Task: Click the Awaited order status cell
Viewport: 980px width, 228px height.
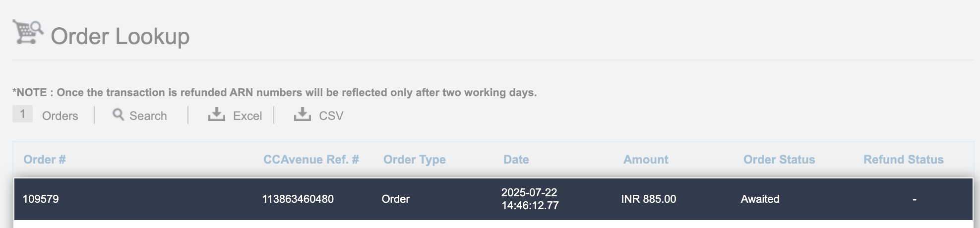Action: [x=760, y=199]
